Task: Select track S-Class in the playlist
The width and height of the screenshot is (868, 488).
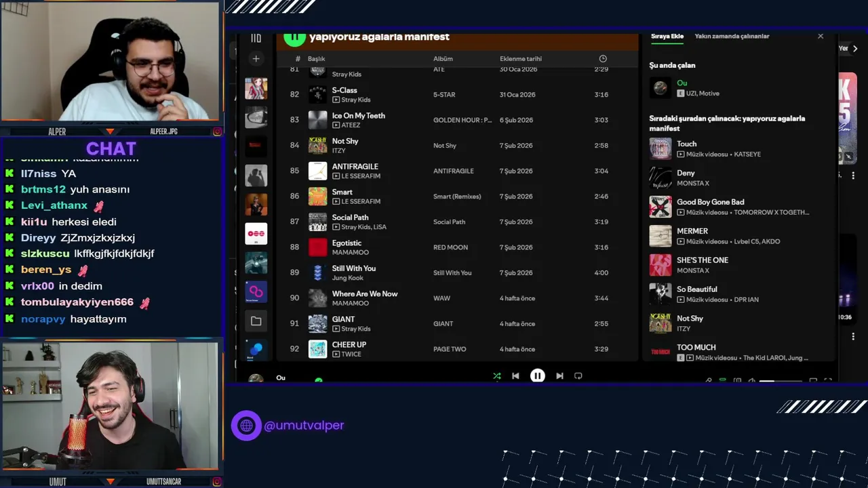Action: point(344,90)
